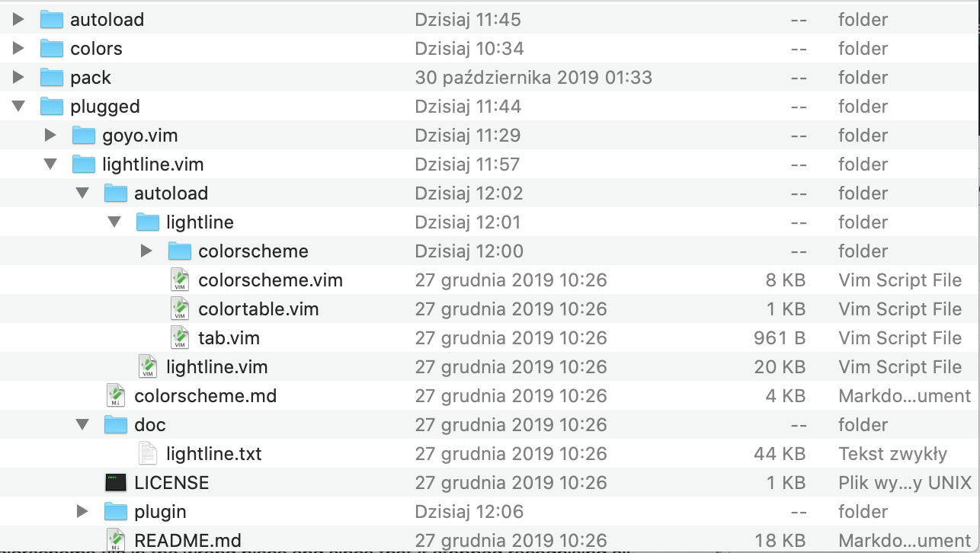Expand the goyo.vim folder

point(50,135)
